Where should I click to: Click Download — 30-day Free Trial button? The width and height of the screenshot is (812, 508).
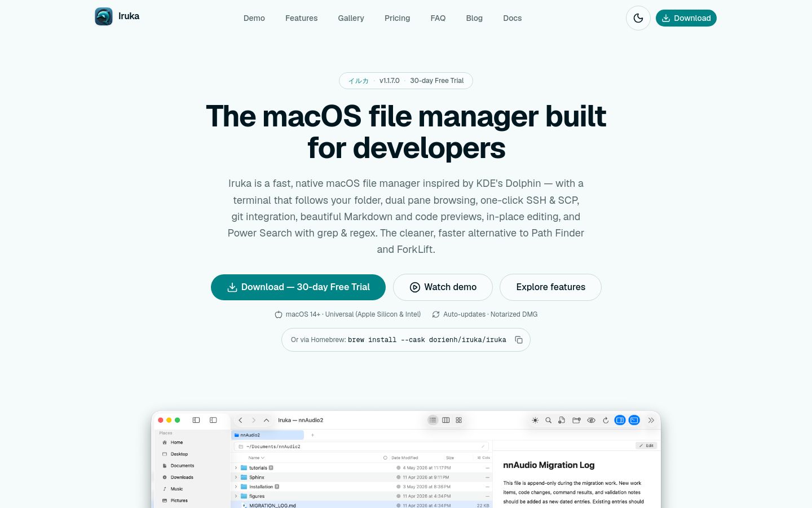(298, 287)
